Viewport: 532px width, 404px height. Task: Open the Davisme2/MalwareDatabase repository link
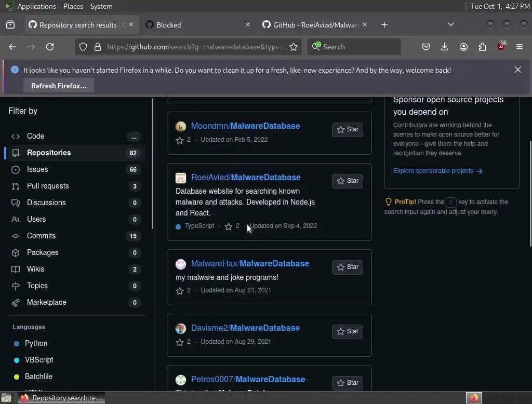tap(245, 328)
